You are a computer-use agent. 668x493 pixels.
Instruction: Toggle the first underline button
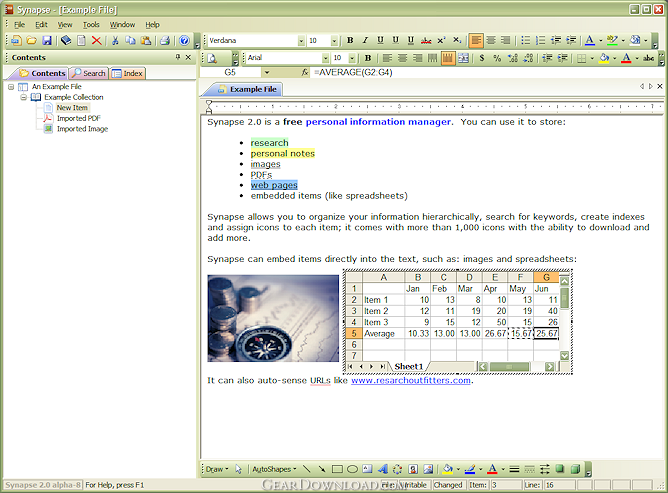[380, 40]
